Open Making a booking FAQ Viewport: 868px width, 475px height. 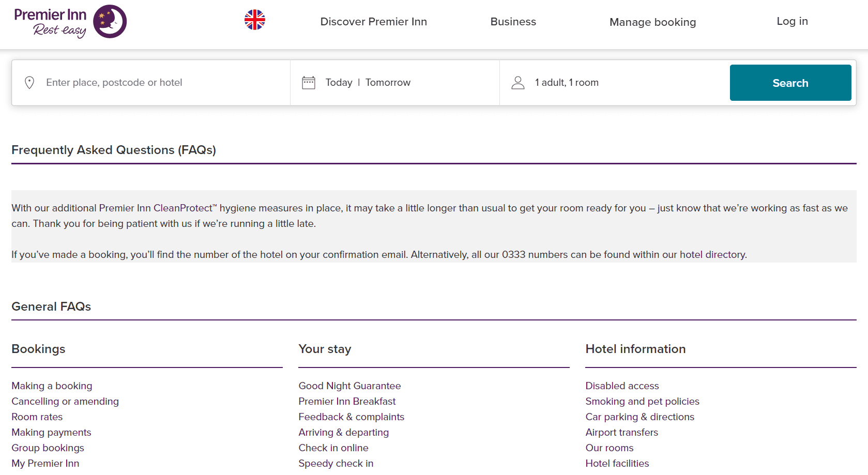(x=52, y=386)
